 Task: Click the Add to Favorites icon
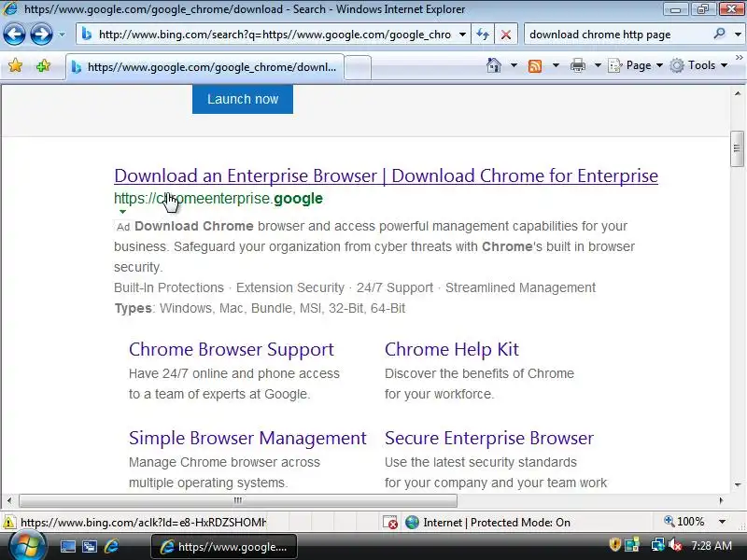click(x=43, y=65)
